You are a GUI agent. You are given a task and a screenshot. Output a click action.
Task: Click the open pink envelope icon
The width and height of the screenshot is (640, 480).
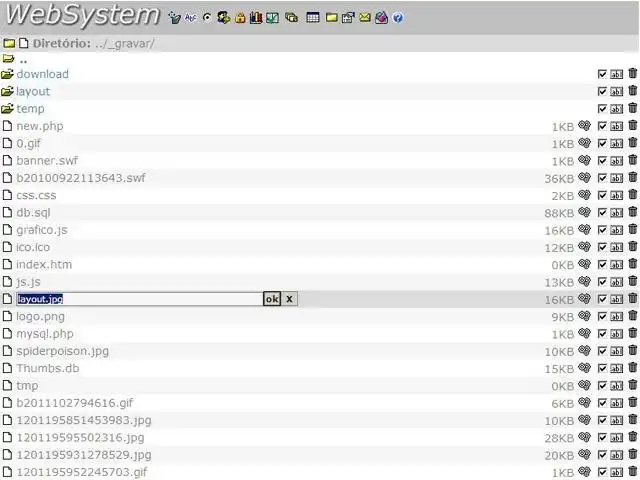[381, 18]
